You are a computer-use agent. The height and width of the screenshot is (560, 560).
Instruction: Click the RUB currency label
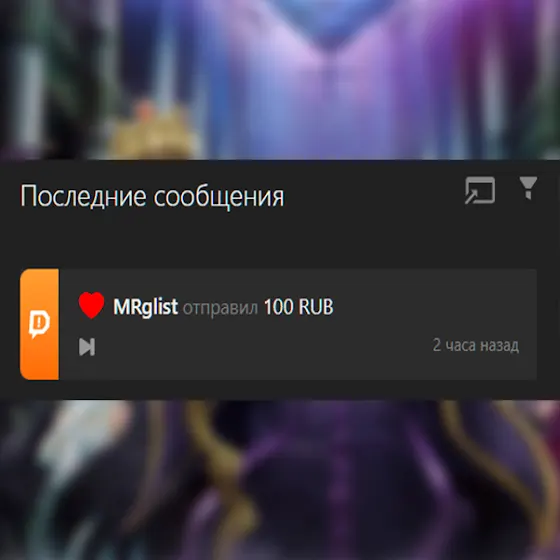click(316, 307)
